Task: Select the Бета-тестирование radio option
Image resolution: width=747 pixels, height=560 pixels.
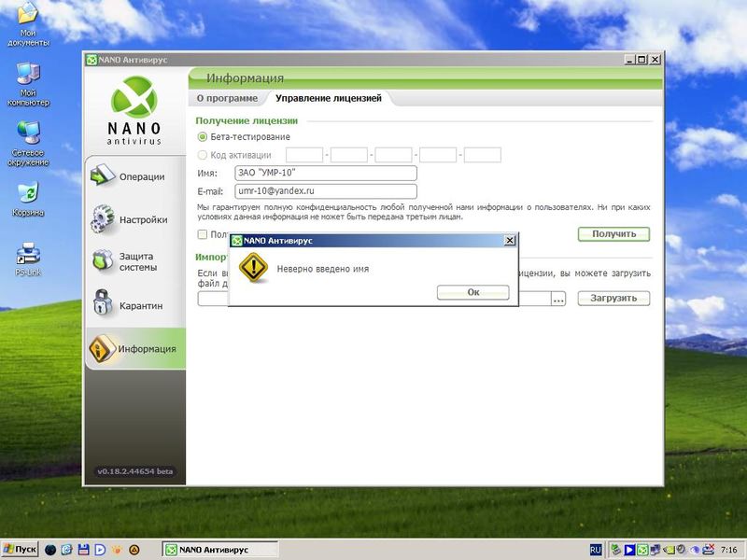Action: pyautogui.click(x=203, y=137)
